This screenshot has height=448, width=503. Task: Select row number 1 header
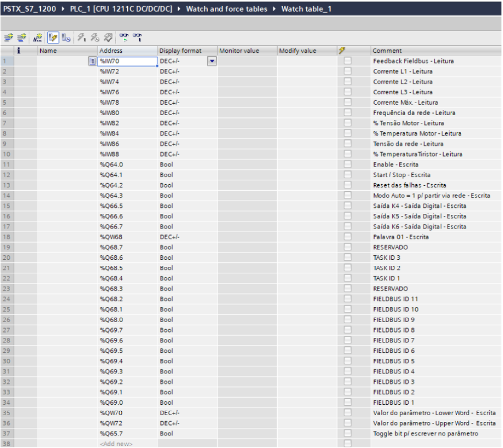click(x=7, y=61)
